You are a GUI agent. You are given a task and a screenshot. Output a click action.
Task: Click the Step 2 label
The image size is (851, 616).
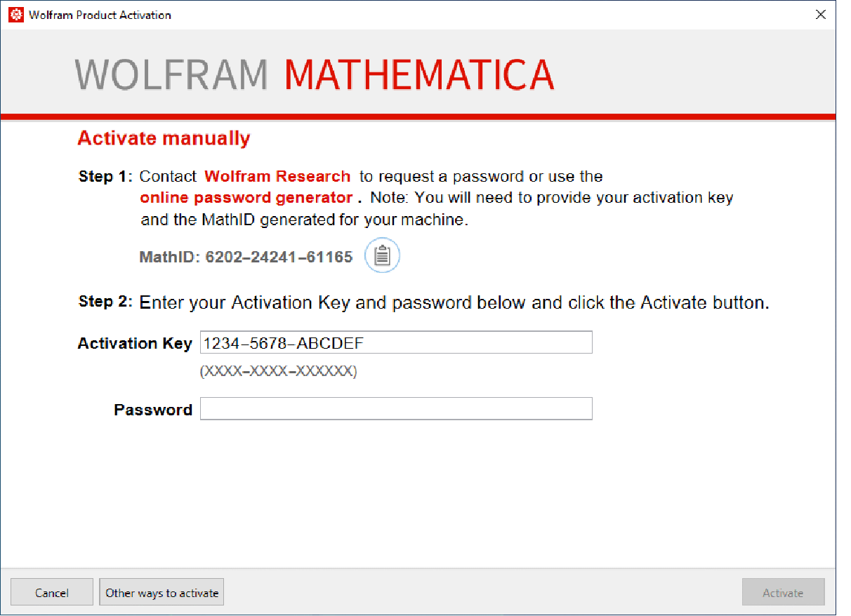[105, 302]
